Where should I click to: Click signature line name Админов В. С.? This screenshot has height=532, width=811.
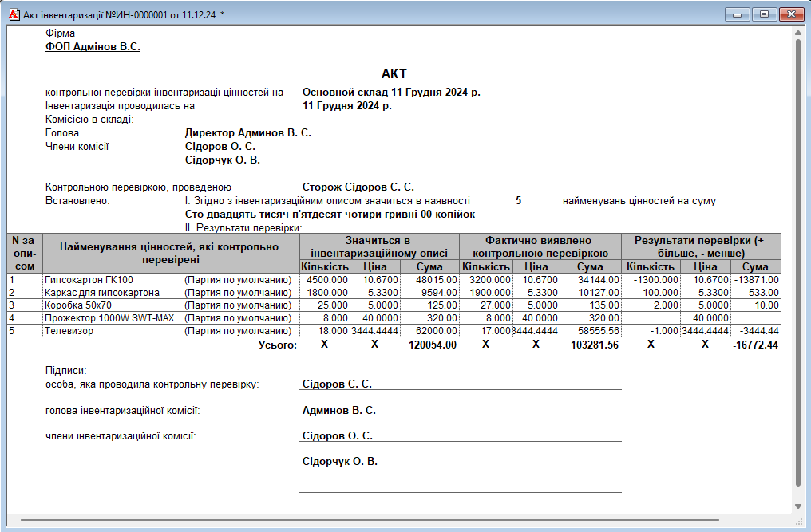click(x=338, y=411)
